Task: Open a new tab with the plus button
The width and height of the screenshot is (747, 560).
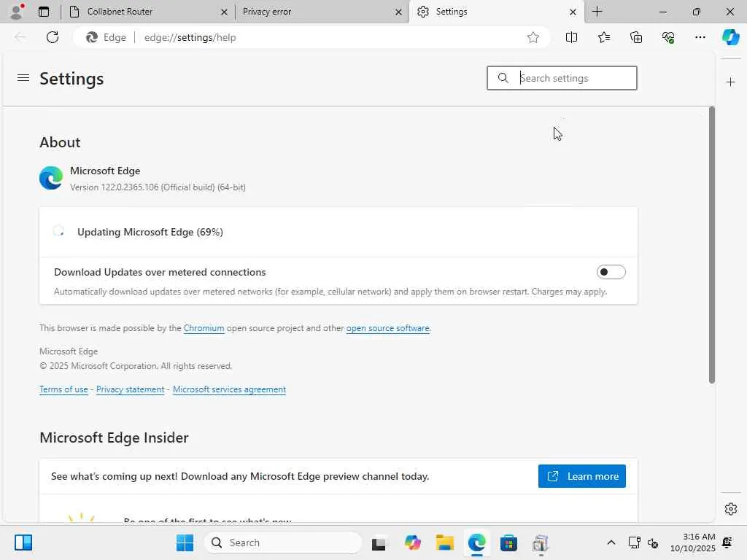Action: click(597, 12)
